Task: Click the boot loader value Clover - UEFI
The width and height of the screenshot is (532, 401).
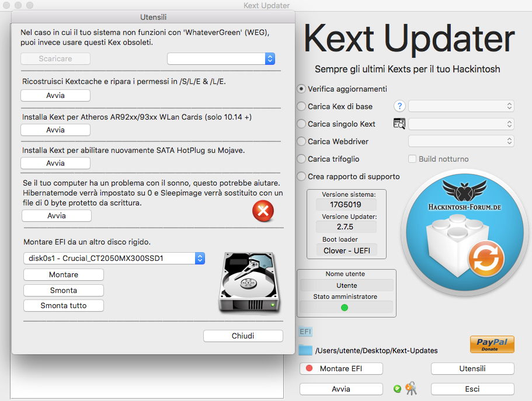Action: [x=346, y=251]
